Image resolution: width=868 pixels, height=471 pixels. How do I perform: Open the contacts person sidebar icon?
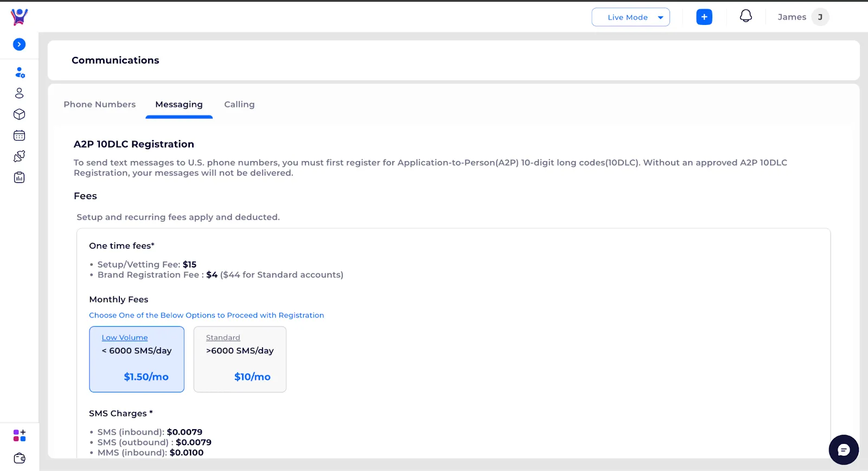(19, 93)
